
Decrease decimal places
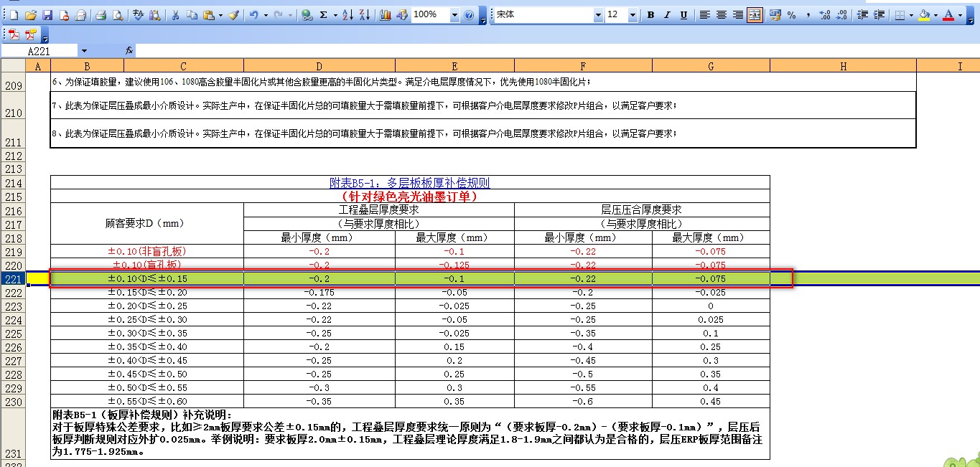[841, 15]
